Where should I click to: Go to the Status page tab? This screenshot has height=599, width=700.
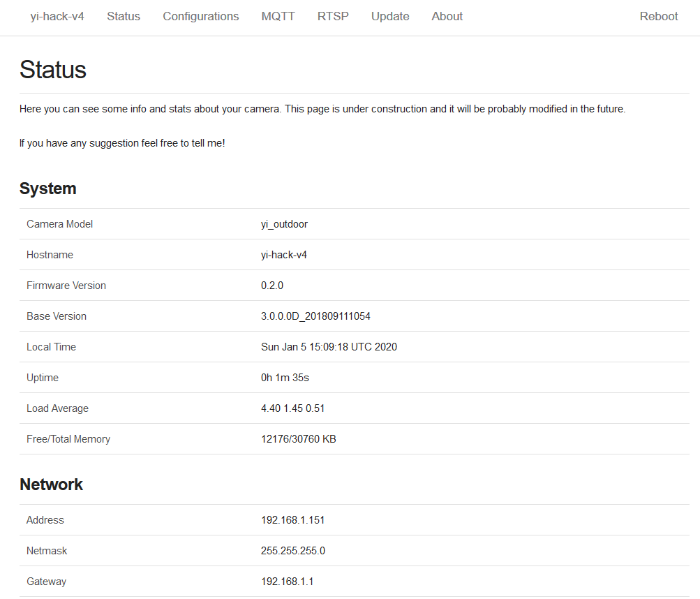(x=124, y=17)
